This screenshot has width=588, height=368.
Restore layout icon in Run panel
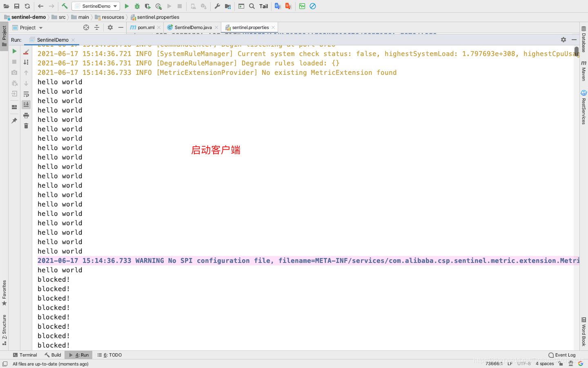tap(14, 107)
